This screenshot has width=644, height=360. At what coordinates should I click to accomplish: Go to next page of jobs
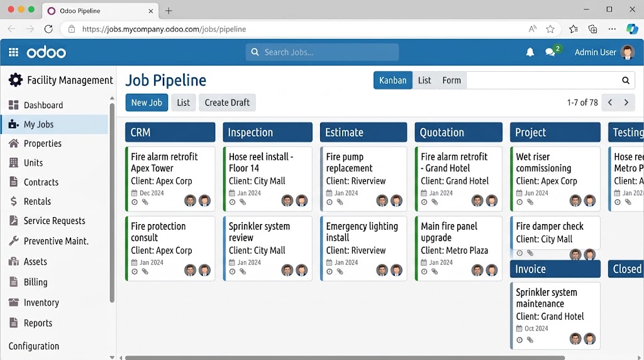(x=626, y=103)
